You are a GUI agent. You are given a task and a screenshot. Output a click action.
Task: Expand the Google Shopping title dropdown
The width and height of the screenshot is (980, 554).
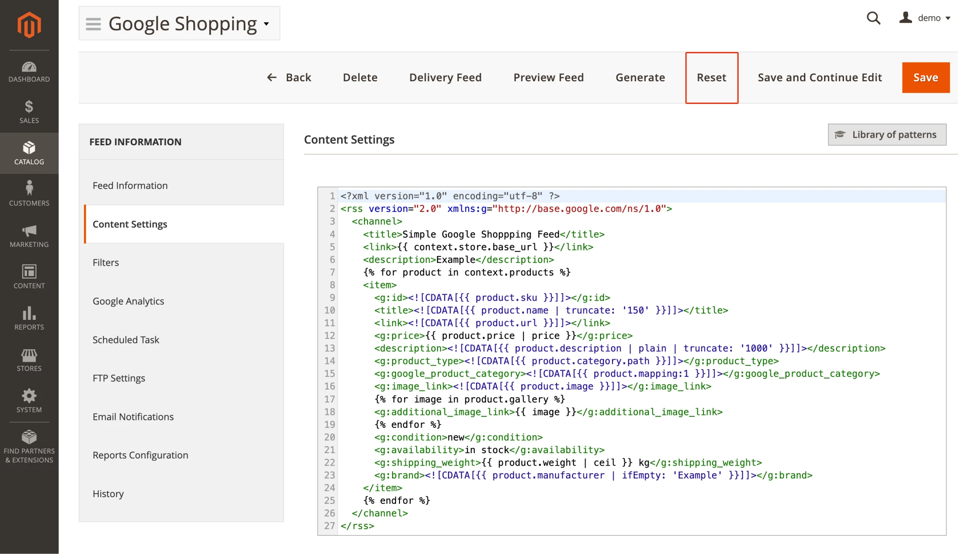click(266, 24)
